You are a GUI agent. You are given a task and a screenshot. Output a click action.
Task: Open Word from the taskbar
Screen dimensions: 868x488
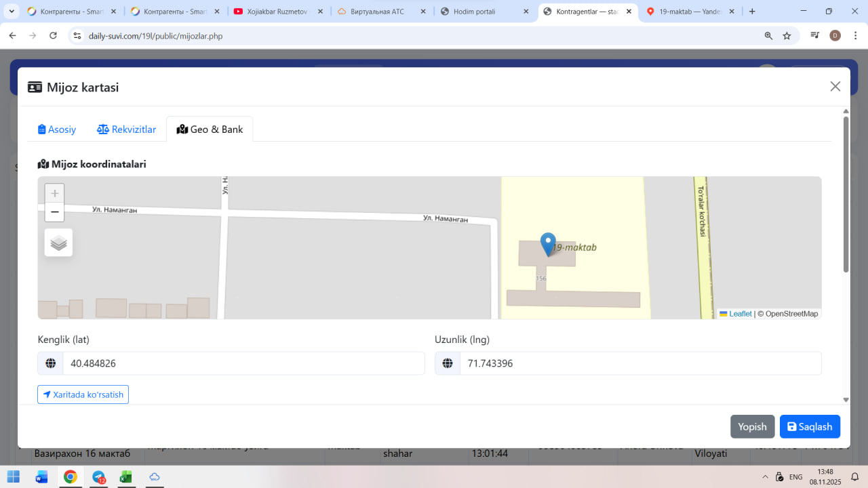(x=42, y=476)
